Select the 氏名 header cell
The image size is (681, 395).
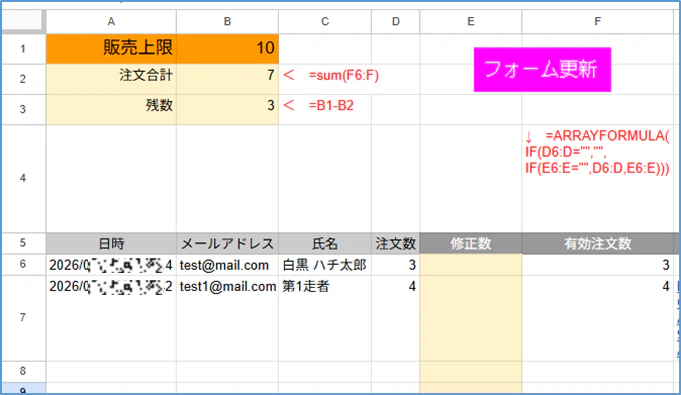[x=325, y=243]
